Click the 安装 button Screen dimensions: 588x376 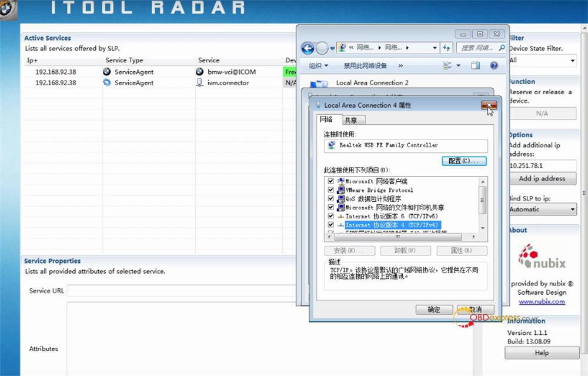coord(349,250)
